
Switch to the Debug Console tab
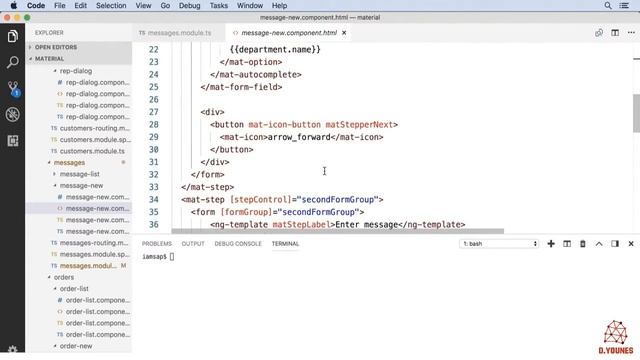tap(238, 244)
